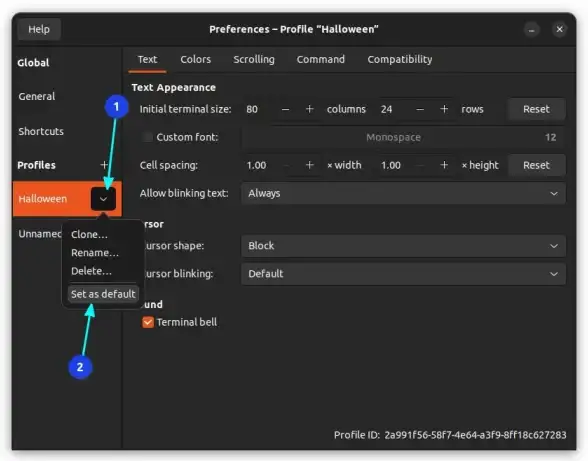This screenshot has height=461, width=588.
Task: Open the Allow blinking text dropdown
Action: click(404, 194)
